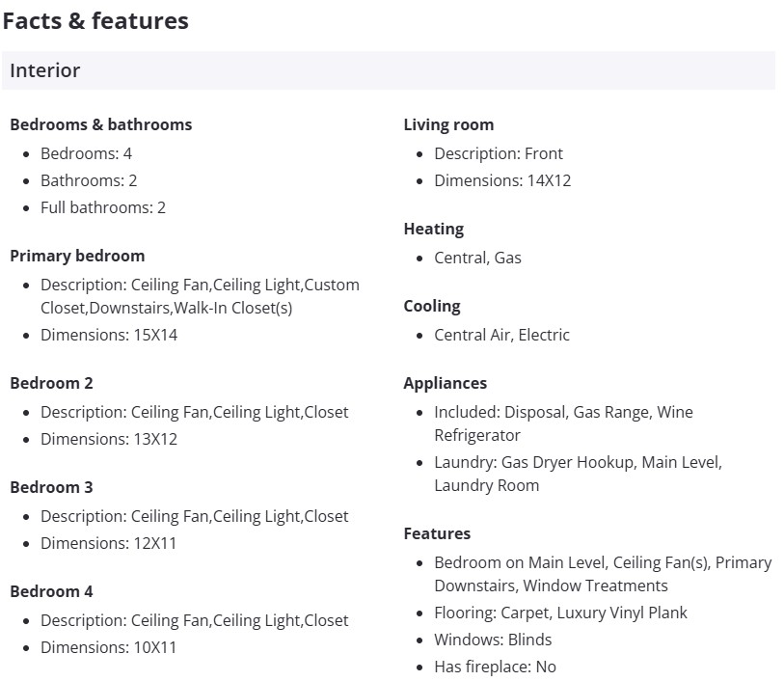Select the primary bedroom dimensions 15X14

click(x=108, y=335)
